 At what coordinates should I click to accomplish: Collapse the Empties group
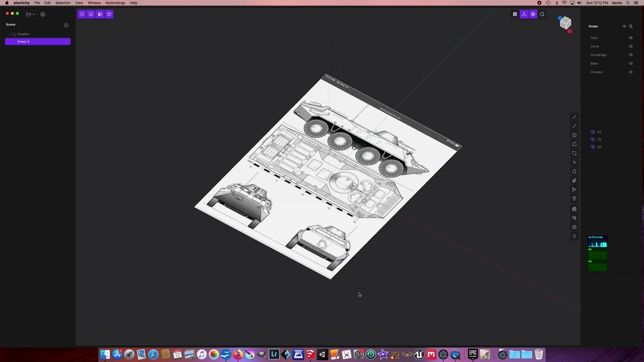[x=8, y=34]
